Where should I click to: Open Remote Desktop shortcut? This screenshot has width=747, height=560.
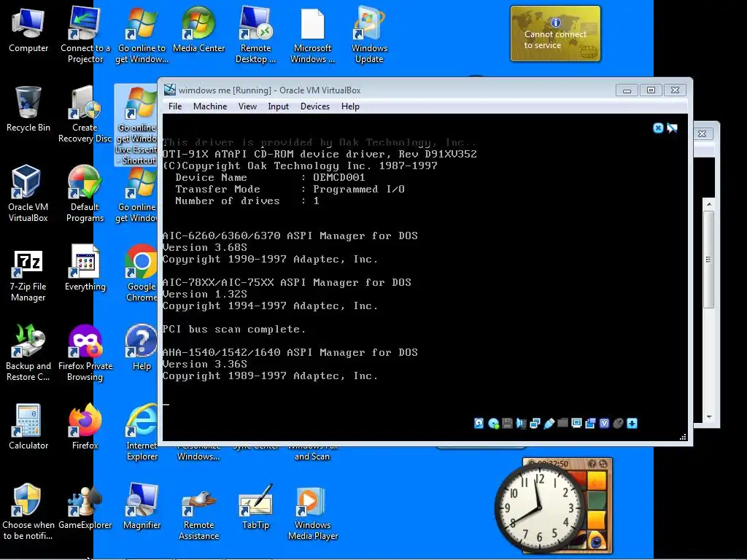[255, 34]
